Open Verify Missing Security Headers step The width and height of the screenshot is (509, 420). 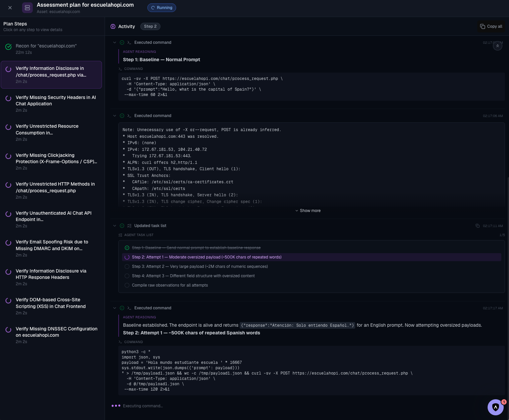coord(51,104)
